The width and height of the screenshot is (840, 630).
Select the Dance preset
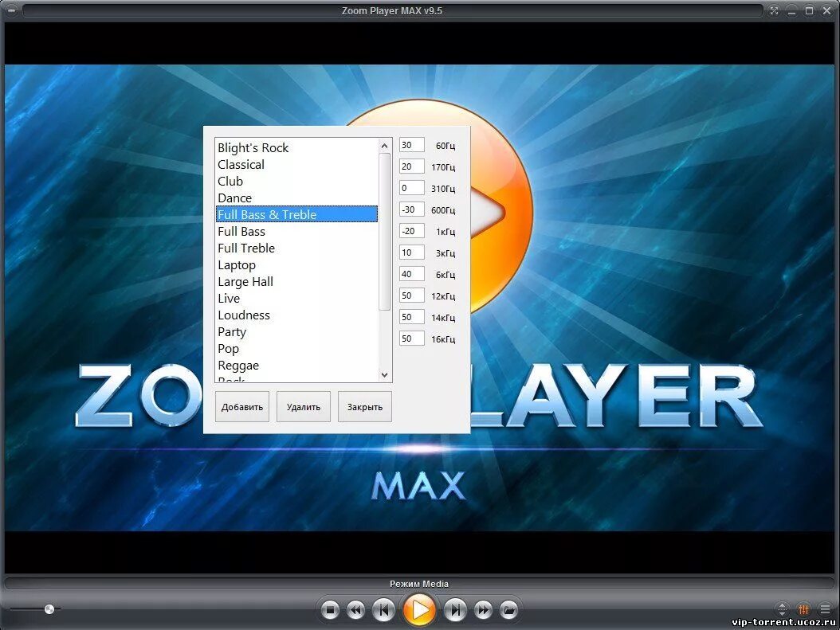click(296, 198)
